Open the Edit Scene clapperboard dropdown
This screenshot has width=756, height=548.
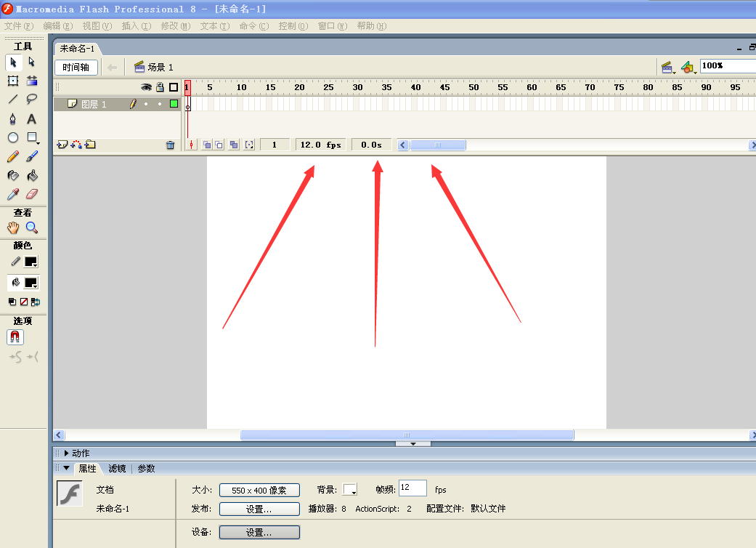pyautogui.click(x=668, y=68)
